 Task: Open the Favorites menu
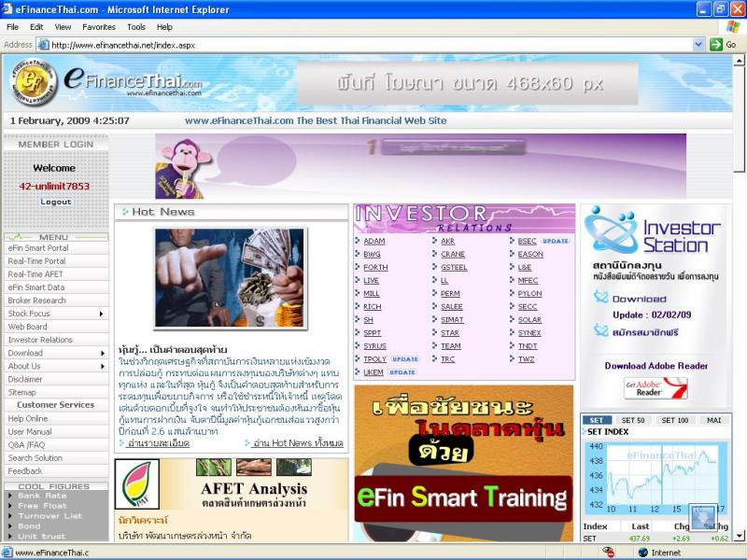click(99, 27)
